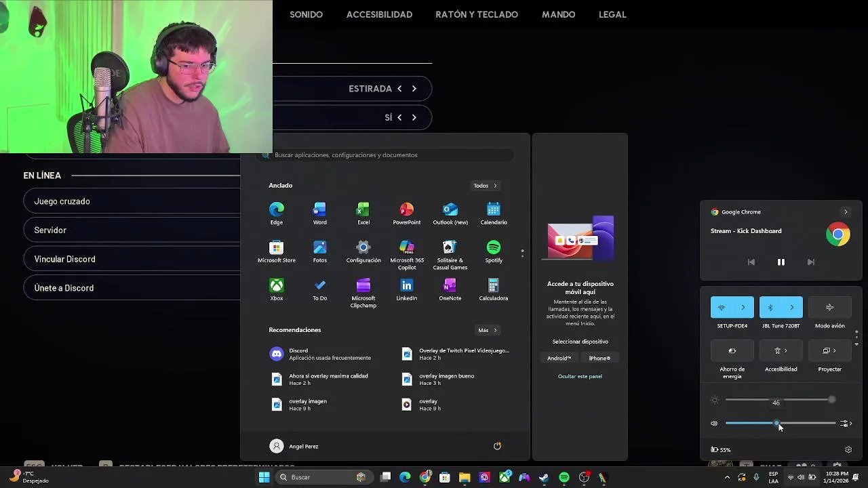
Task: Open Edge from pinned apps
Action: pos(277,213)
